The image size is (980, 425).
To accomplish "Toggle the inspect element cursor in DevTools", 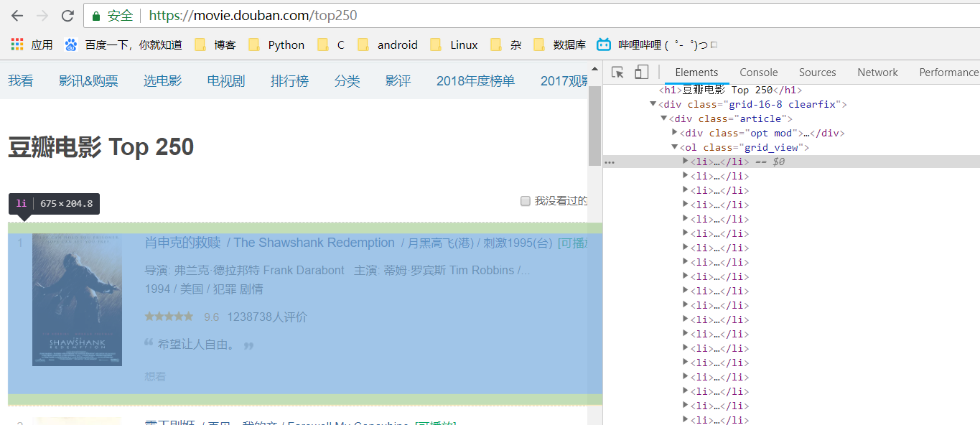I will pyautogui.click(x=616, y=72).
